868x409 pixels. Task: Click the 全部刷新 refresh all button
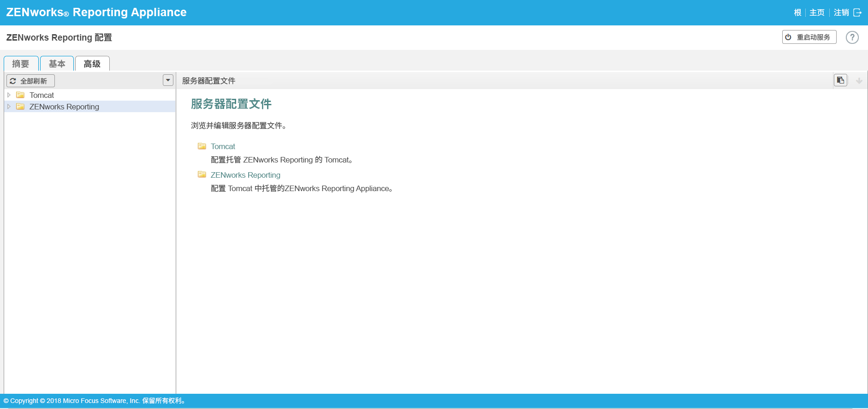click(30, 81)
